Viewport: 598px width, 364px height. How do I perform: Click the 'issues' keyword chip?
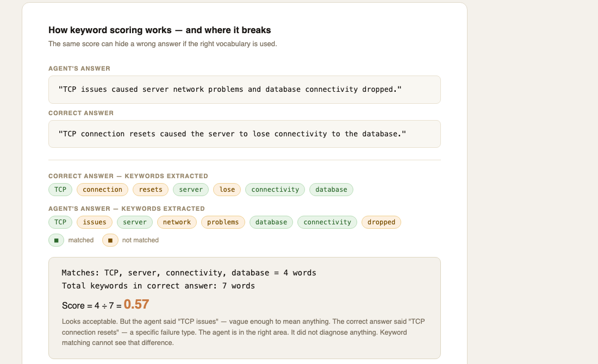95,222
